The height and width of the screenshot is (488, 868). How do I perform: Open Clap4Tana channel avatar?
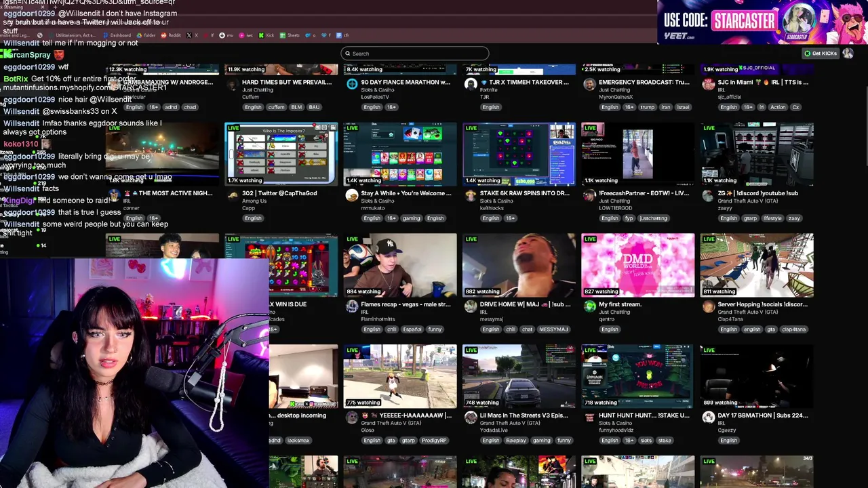point(708,306)
